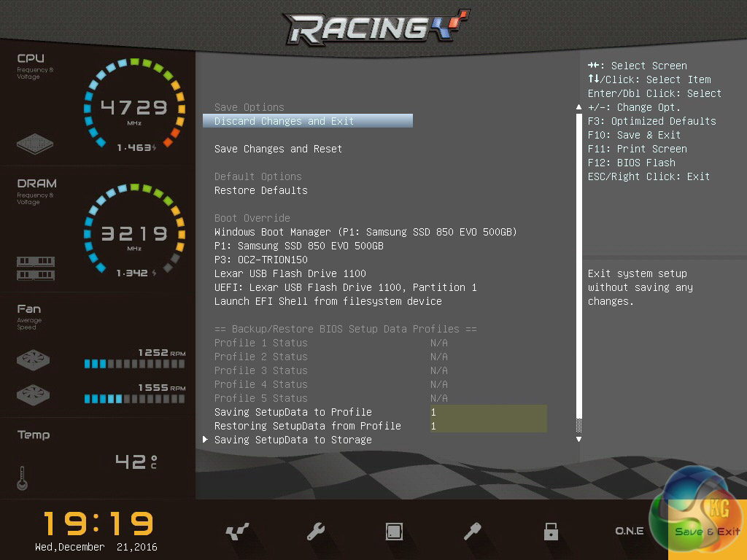Choose Discard Changes and Exit
Screen dimensions: 747x560
point(284,121)
